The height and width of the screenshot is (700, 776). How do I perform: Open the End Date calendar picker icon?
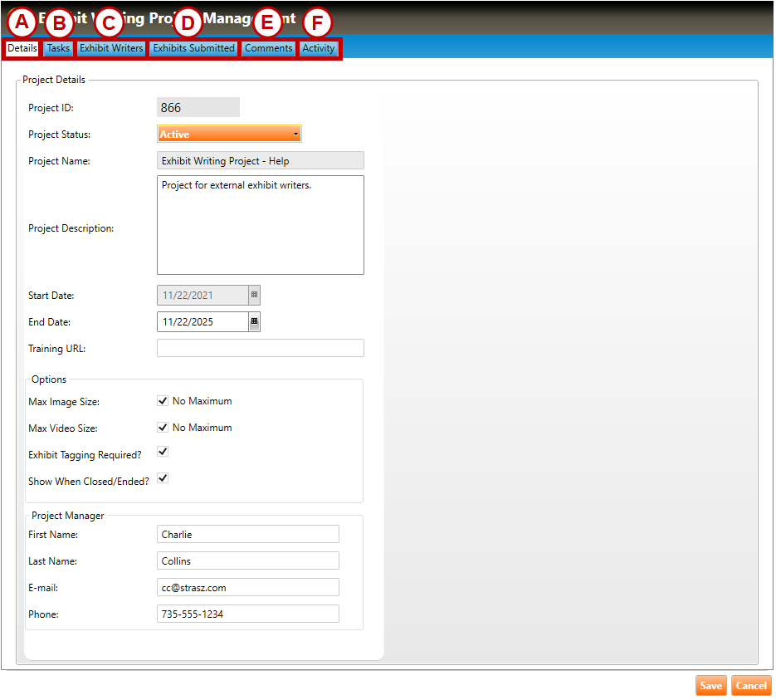255,321
